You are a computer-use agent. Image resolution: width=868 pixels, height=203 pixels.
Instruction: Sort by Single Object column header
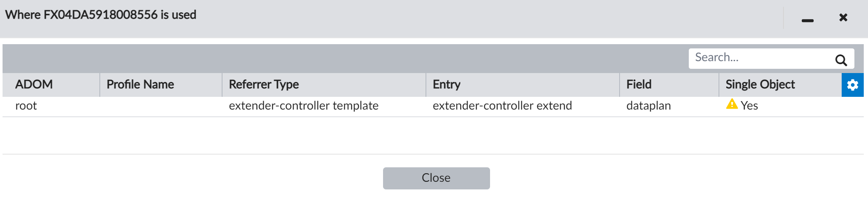pos(760,85)
